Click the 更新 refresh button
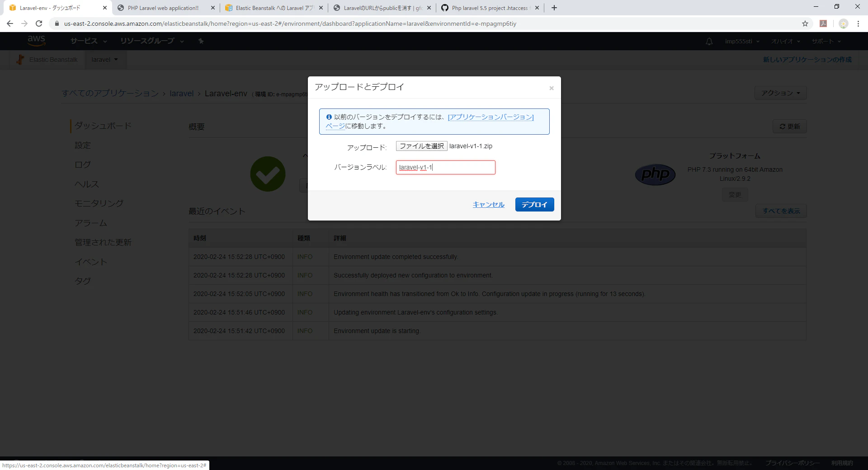868x470 pixels. (x=789, y=127)
